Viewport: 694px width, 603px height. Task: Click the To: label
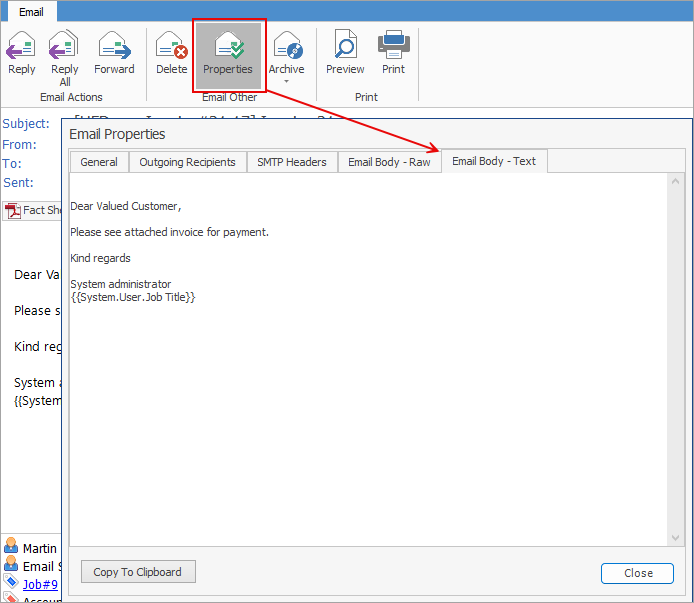[12, 164]
